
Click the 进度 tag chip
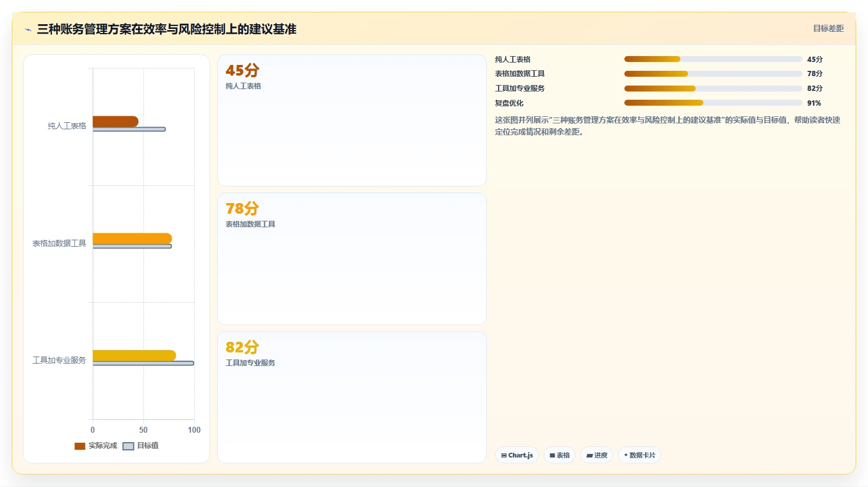coord(597,455)
